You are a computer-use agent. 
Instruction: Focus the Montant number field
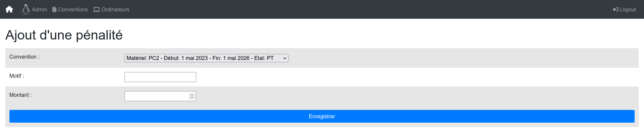pyautogui.click(x=160, y=96)
